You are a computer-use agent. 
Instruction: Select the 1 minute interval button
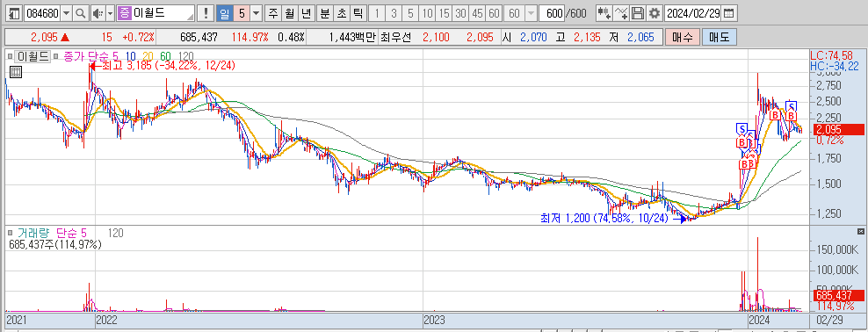(376, 12)
